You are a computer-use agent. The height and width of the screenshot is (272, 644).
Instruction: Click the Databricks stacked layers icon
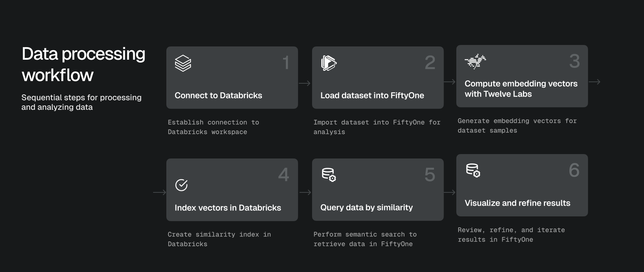183,63
